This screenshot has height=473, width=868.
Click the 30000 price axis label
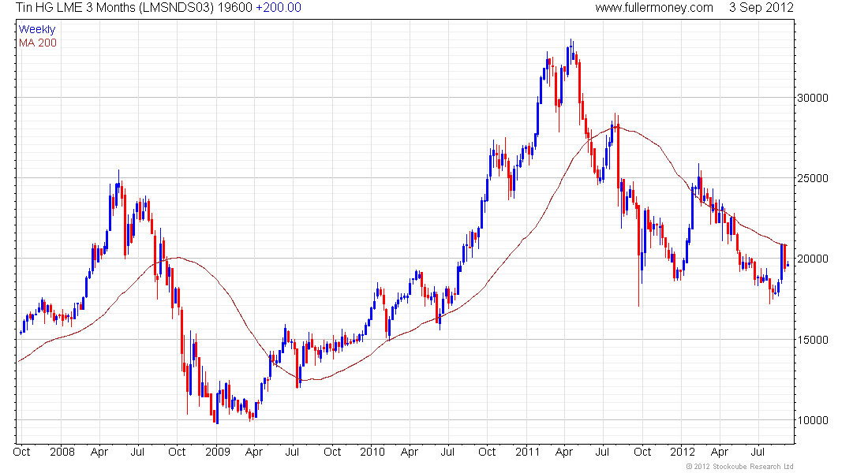click(x=813, y=98)
